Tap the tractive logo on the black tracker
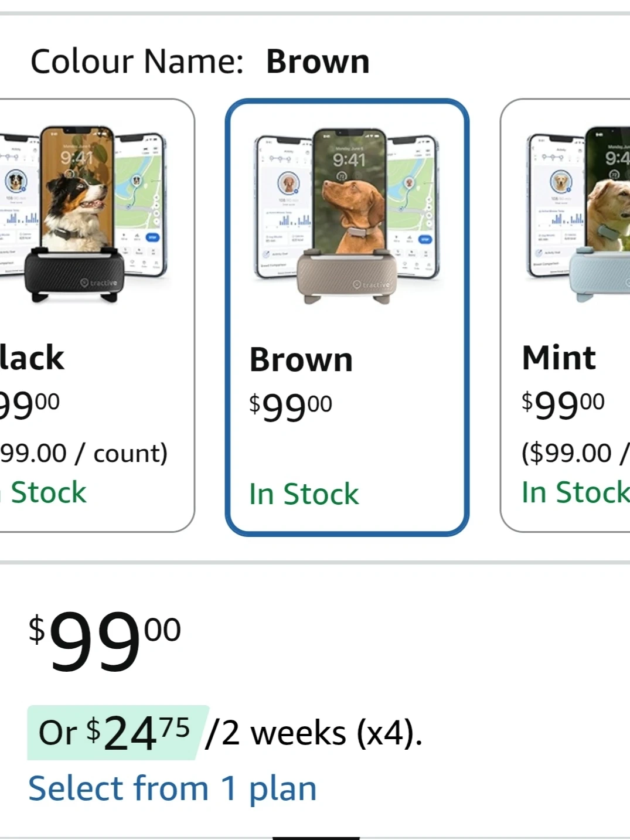 coord(99,283)
